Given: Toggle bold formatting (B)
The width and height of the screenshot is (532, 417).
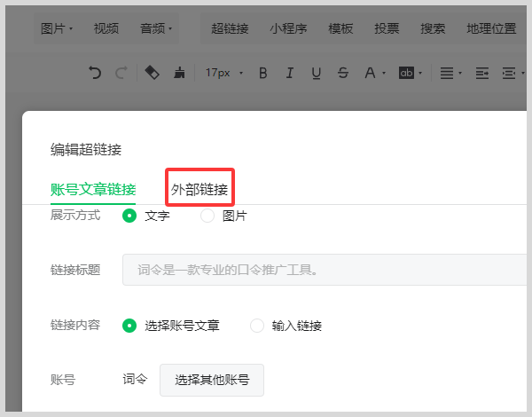Looking at the screenshot, I should [263, 73].
